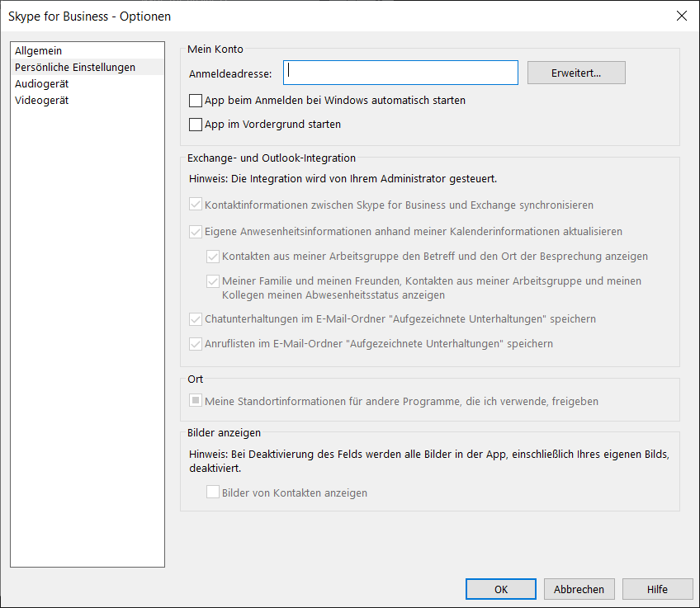Toggle Eigene Anwesenheitsinformationen aktualisieren checkbox

click(196, 232)
